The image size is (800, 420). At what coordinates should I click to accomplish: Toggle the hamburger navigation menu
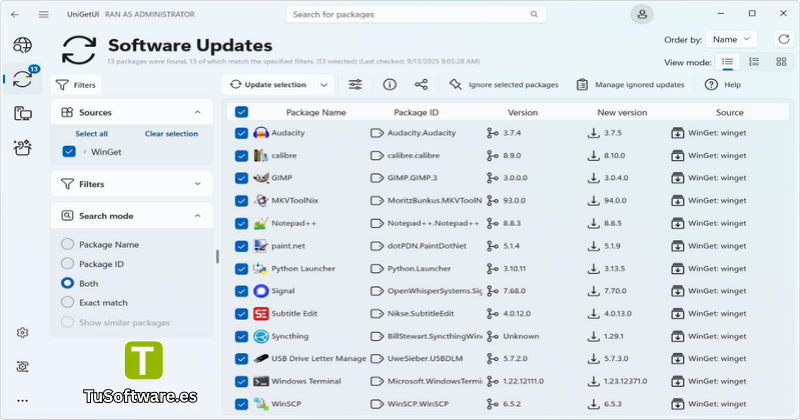(44, 14)
